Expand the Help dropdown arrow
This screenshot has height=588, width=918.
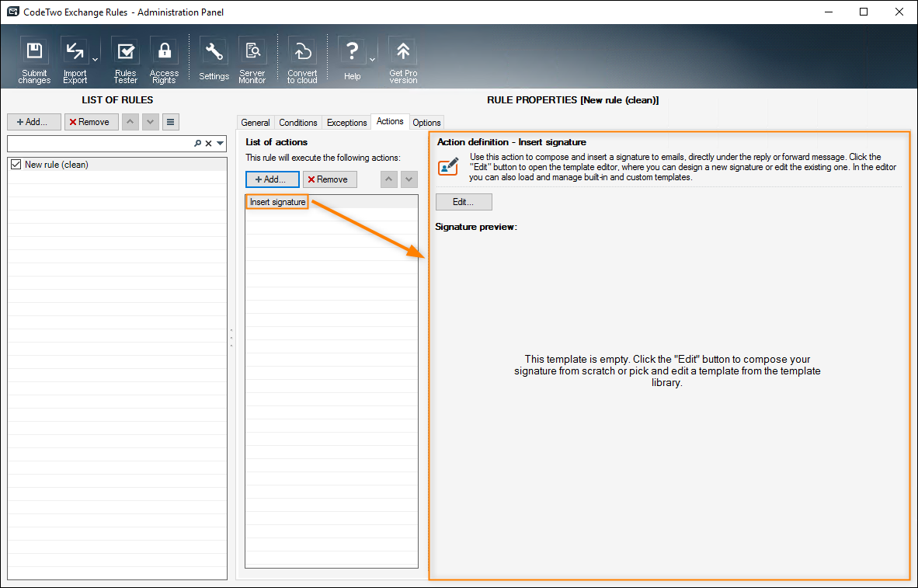372,60
